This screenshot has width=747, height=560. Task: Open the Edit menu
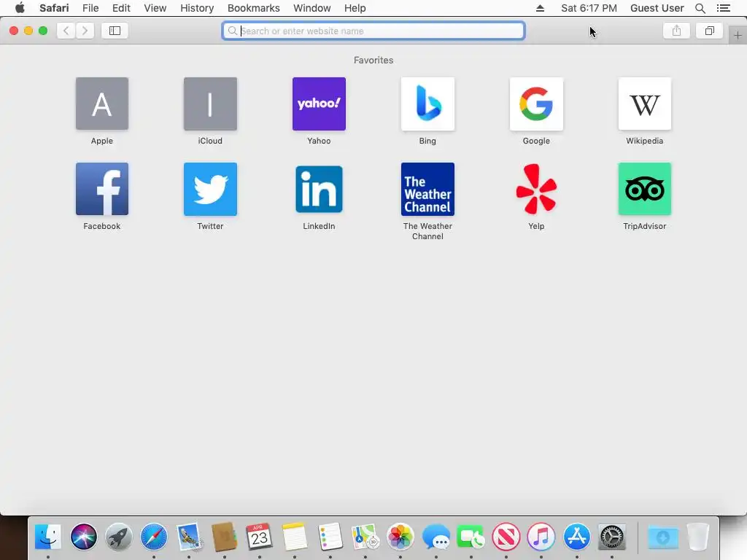click(121, 8)
